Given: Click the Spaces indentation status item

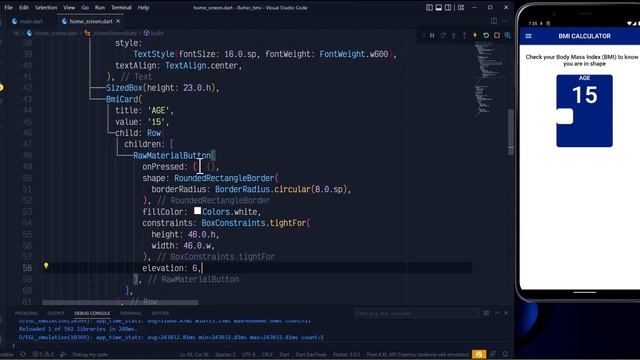Looking at the screenshot, I should pos(225,355).
